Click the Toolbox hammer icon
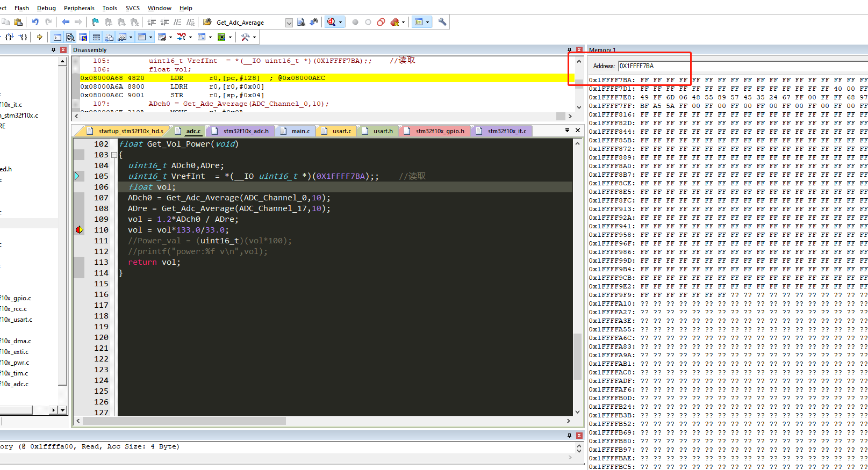868x470 pixels. point(245,37)
